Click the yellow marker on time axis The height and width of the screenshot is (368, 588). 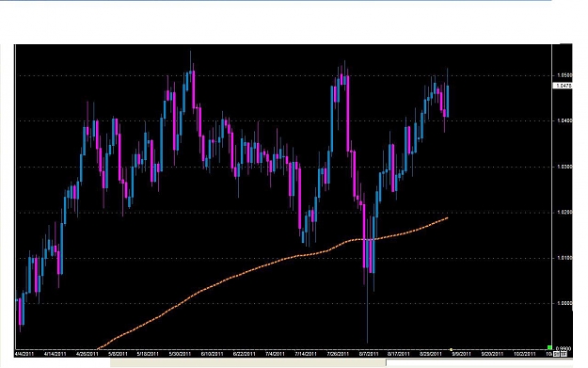[x=452, y=349]
